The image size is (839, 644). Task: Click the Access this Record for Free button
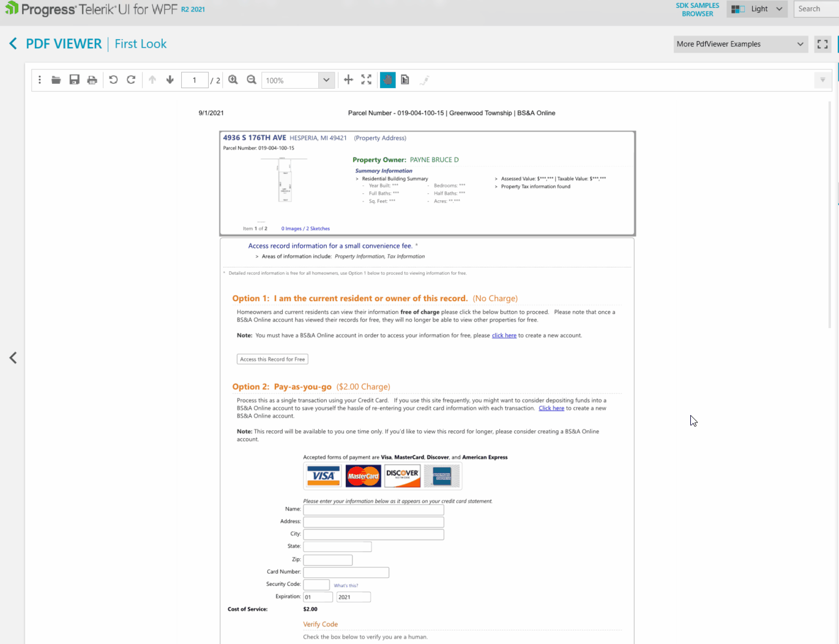tap(272, 359)
